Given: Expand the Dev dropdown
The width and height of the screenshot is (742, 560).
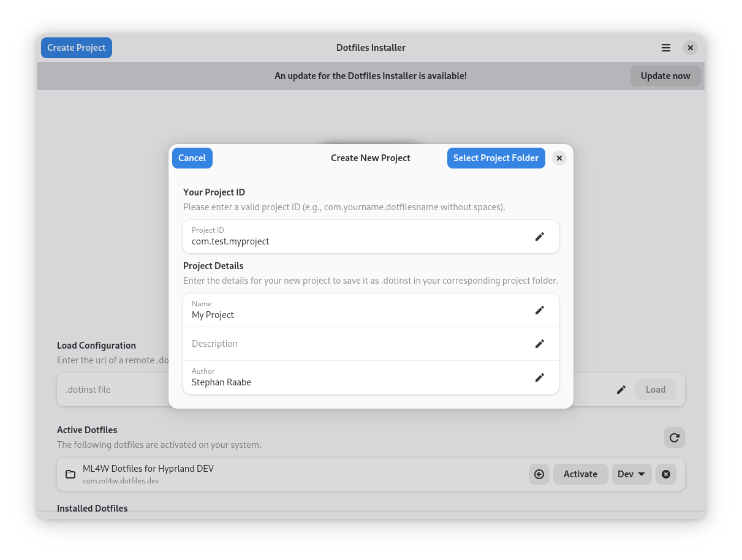Looking at the screenshot, I should 631,474.
